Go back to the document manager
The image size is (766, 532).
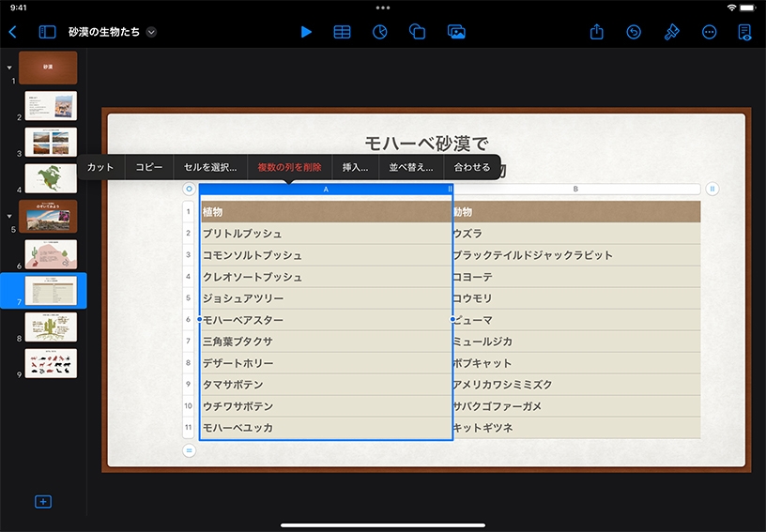click(x=13, y=32)
